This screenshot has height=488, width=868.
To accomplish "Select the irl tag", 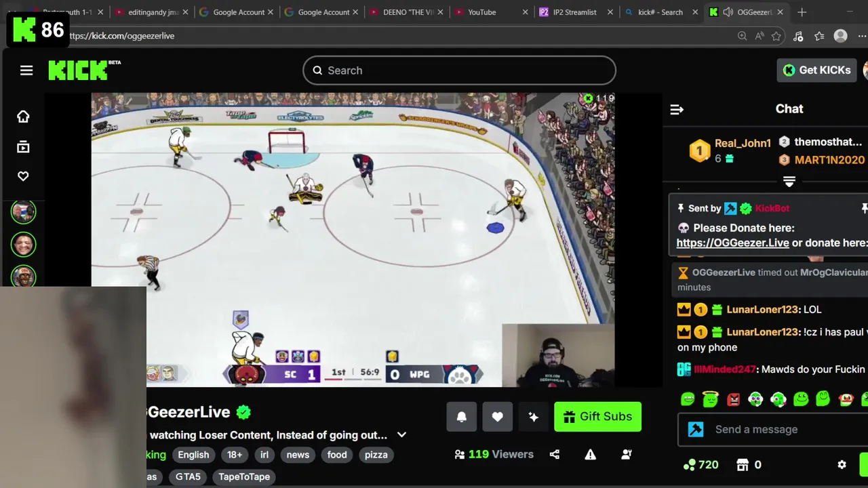I will (x=264, y=455).
